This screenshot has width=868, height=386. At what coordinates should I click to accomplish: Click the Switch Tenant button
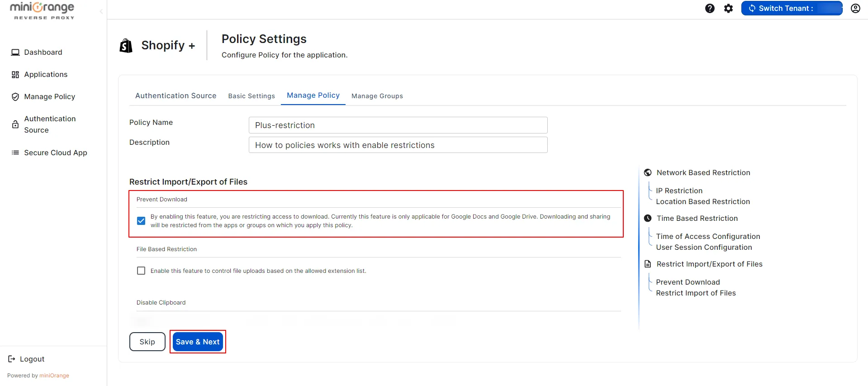click(x=792, y=8)
